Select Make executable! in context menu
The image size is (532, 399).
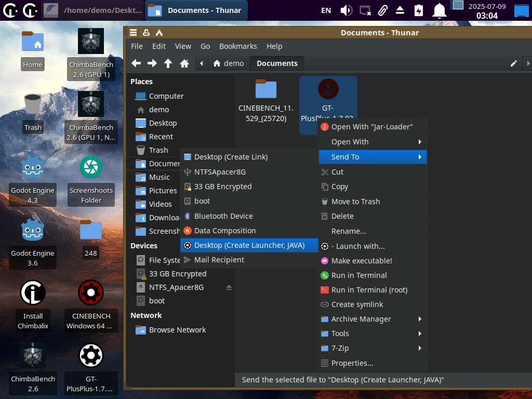[x=362, y=261]
